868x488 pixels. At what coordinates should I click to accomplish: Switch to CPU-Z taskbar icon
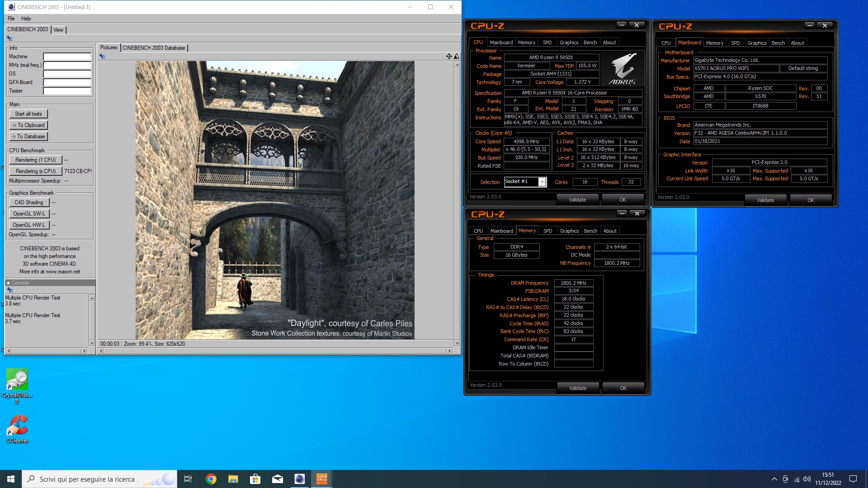click(322, 479)
